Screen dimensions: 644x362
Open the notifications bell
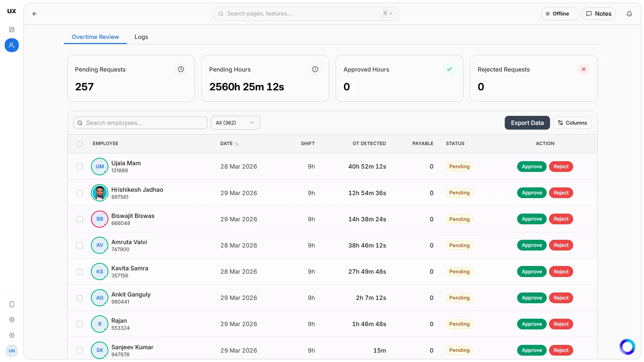[629, 14]
